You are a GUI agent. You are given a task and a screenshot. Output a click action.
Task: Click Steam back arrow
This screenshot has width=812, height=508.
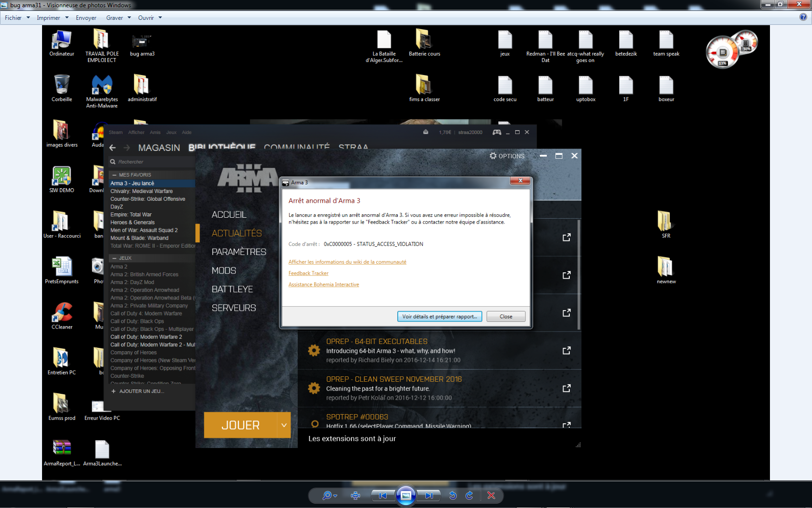coord(113,148)
